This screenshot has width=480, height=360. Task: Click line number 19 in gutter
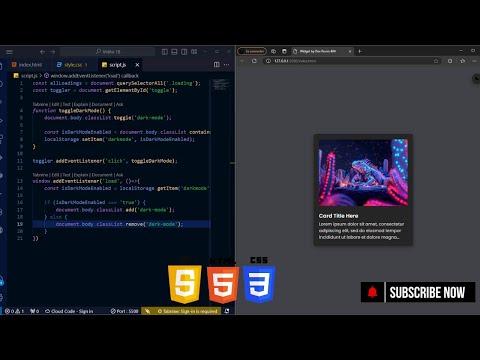point(20,224)
